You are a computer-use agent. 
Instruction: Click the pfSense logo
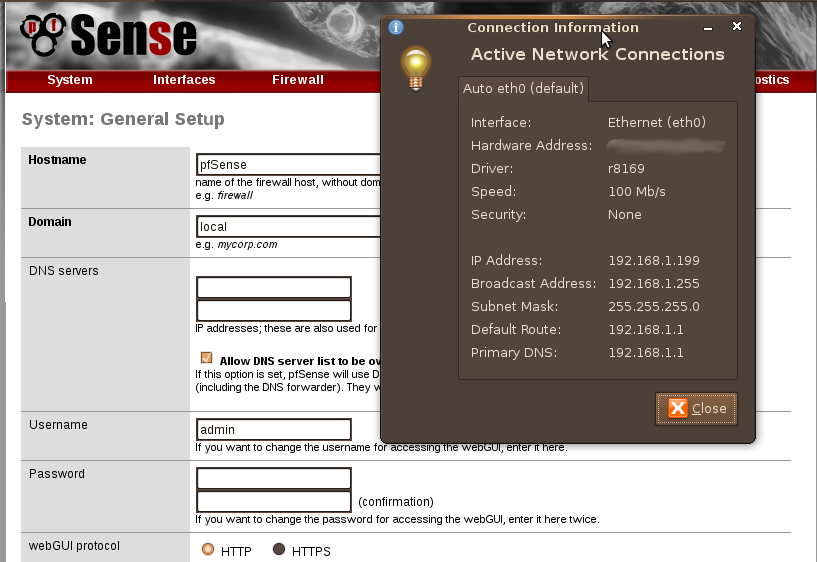click(x=108, y=34)
